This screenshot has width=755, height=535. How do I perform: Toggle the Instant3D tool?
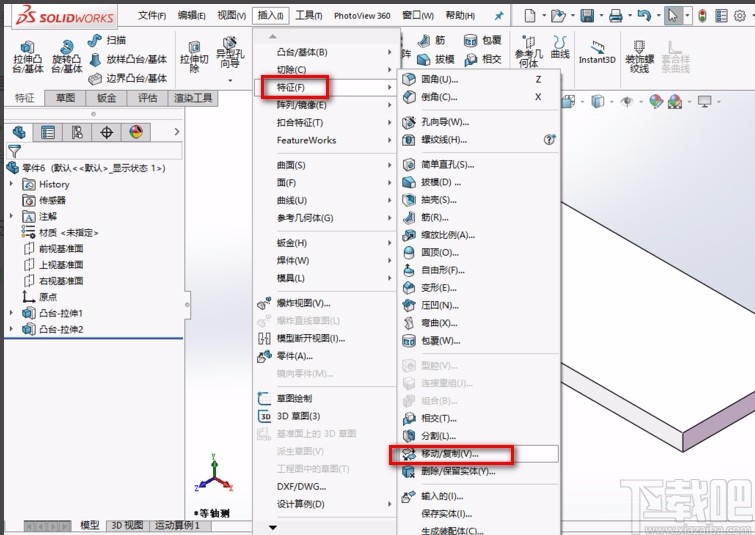pyautogui.click(x=597, y=52)
